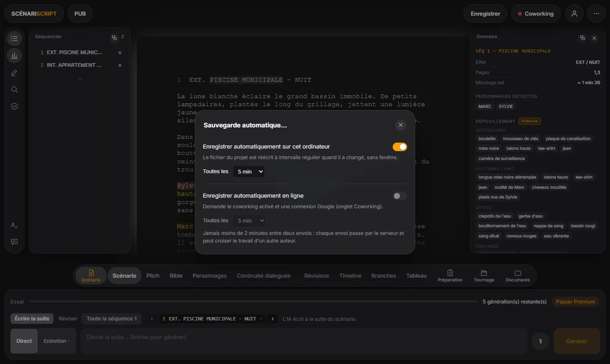
Task: Open the online autosave interval dropdown
Action: (x=249, y=221)
